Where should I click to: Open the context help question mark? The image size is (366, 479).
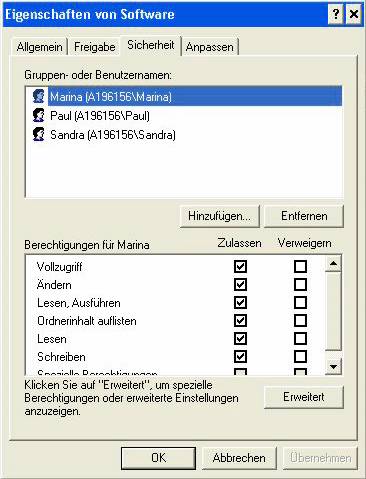(x=336, y=14)
